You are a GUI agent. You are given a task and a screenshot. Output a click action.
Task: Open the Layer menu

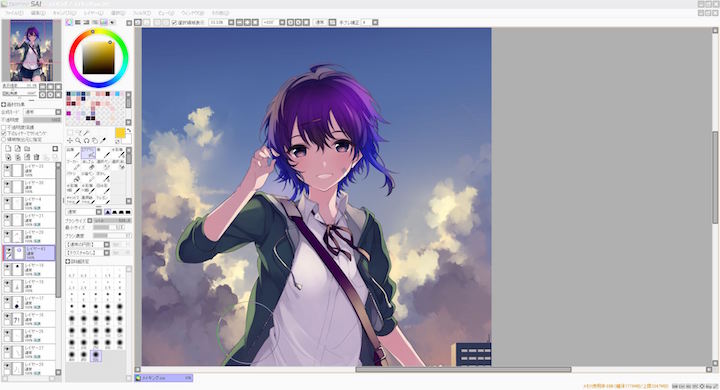94,13
